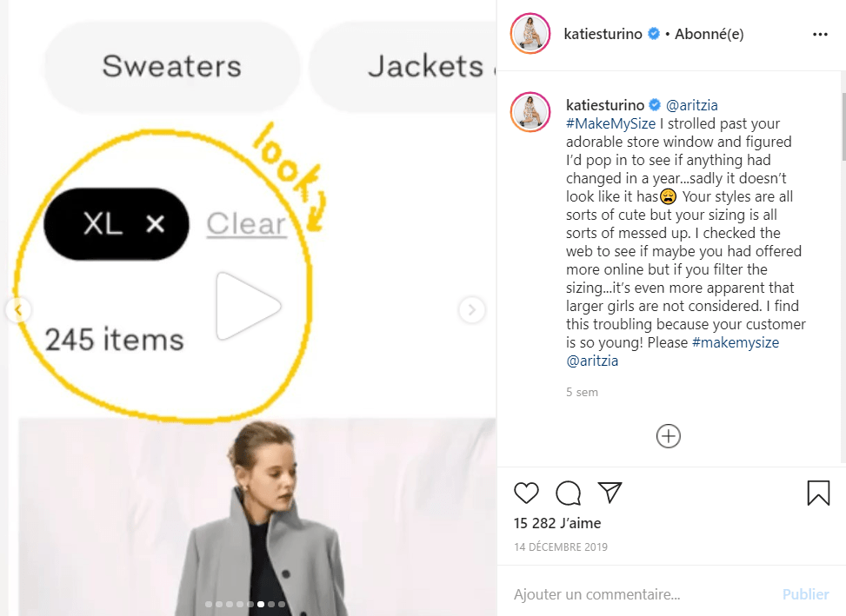Click the katiesturino username in header
This screenshot has width=846, height=616.
tap(603, 34)
